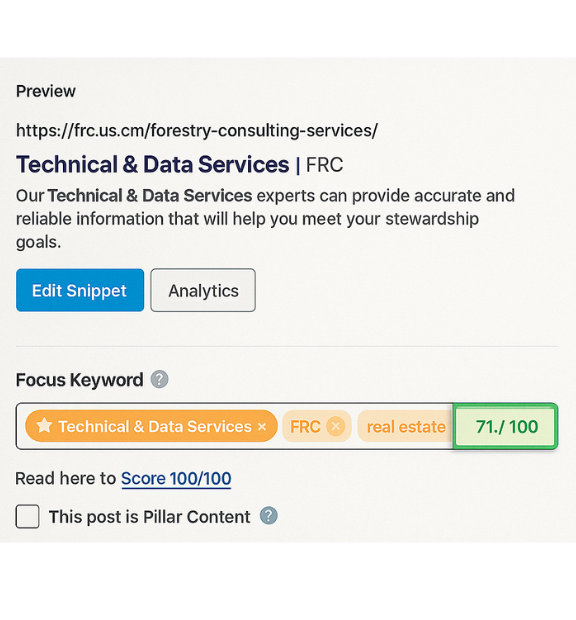Screen dimensions: 576x620
Task: Click the preview description text
Action: [265, 219]
